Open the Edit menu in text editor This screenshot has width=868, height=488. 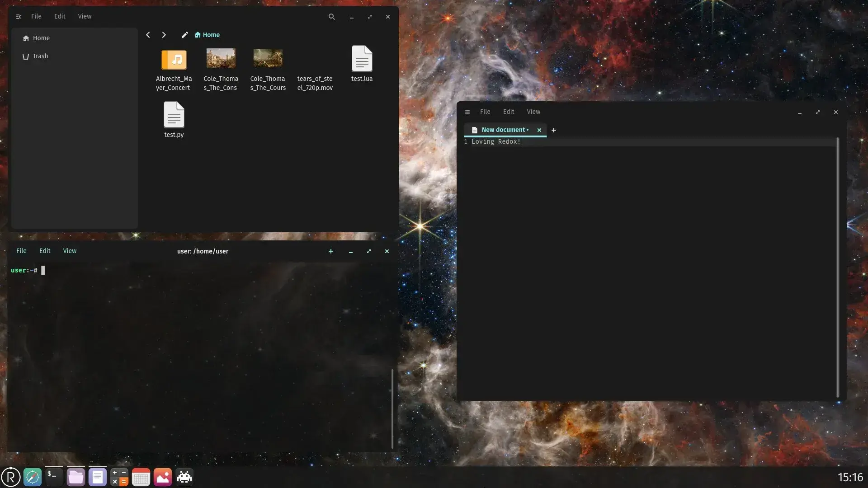509,112
